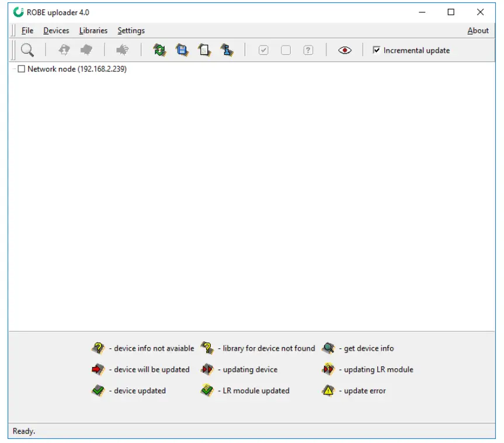Click the 'device info not avaiable' legend icon
504x443 pixels.
98,348
